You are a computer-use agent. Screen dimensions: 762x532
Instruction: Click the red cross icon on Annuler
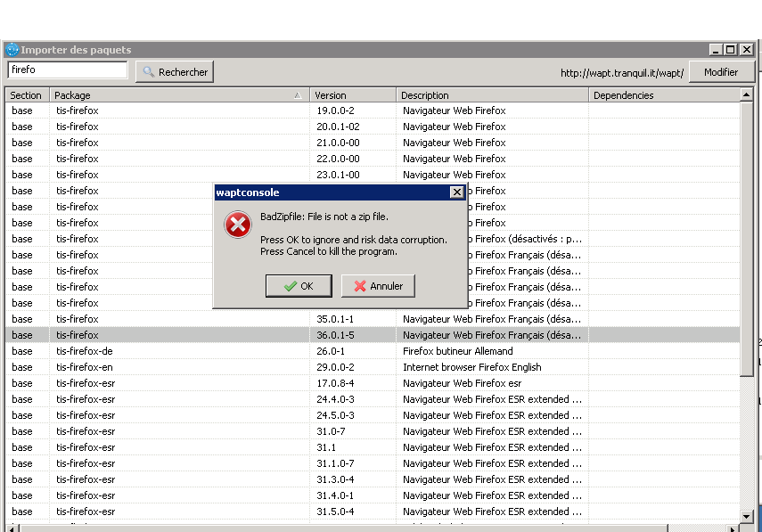pos(360,286)
